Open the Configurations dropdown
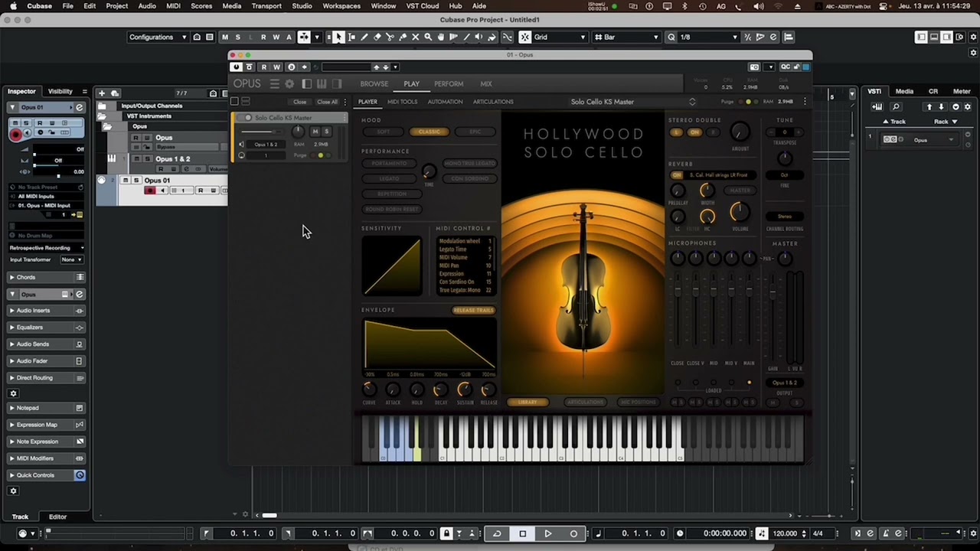The image size is (980, 551). [x=158, y=37]
